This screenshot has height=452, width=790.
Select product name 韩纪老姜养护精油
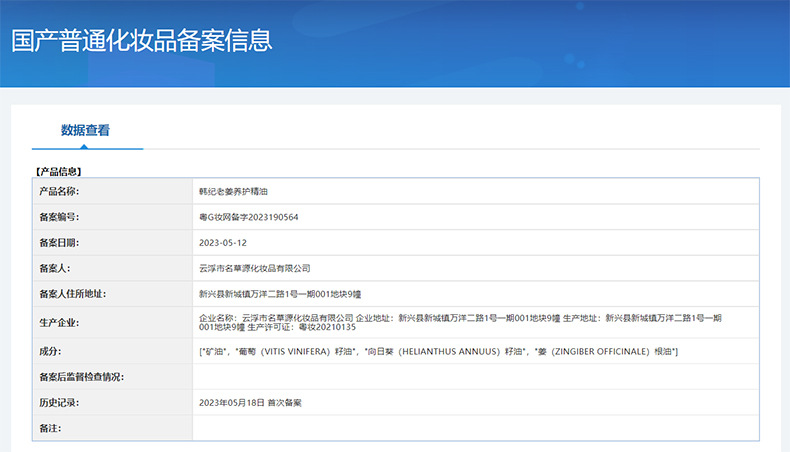pos(233,191)
